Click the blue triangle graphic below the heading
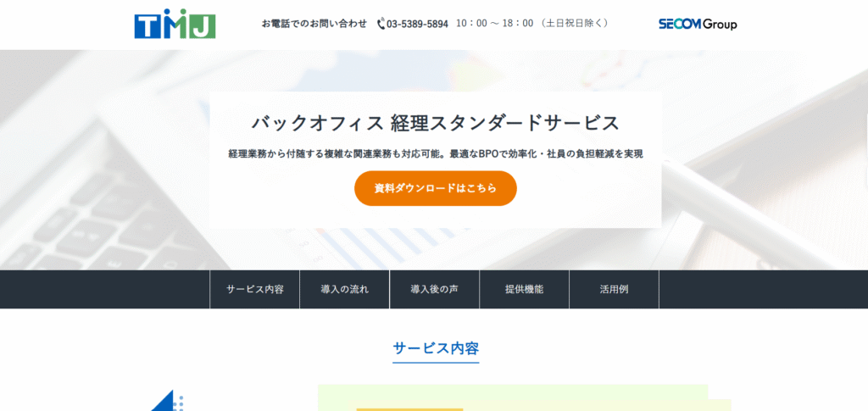Screen dimensions: 868x411 pos(164,401)
